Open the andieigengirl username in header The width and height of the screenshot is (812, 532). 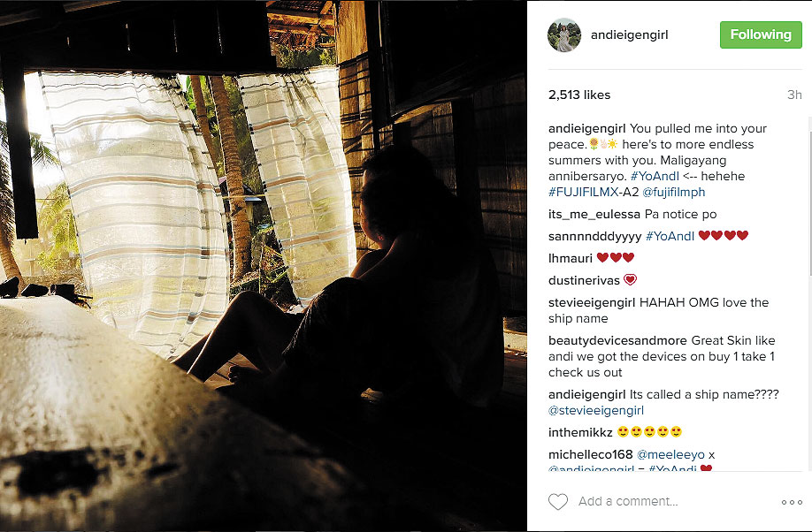629,34
